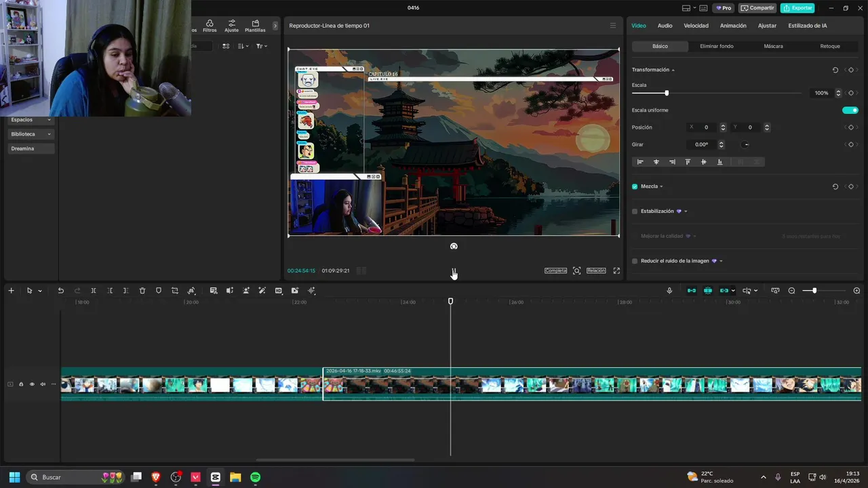The image size is (868, 488).
Task: Open the Animación tab
Action: tap(733, 26)
